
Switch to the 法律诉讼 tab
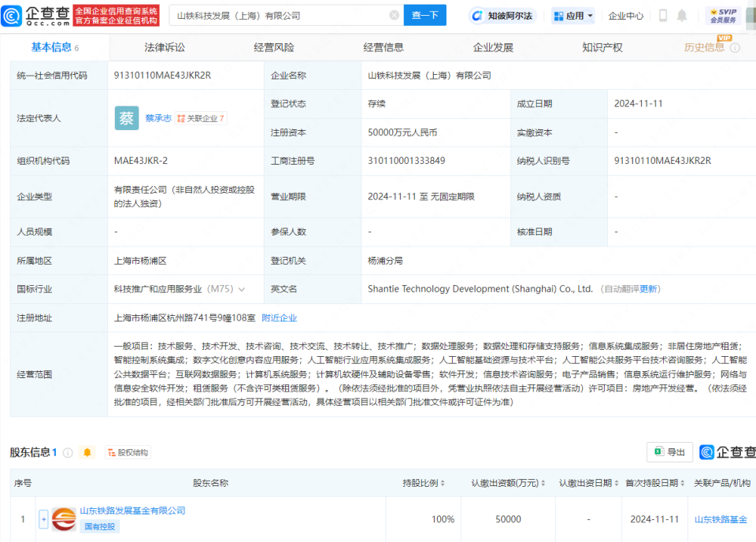pyautogui.click(x=165, y=47)
